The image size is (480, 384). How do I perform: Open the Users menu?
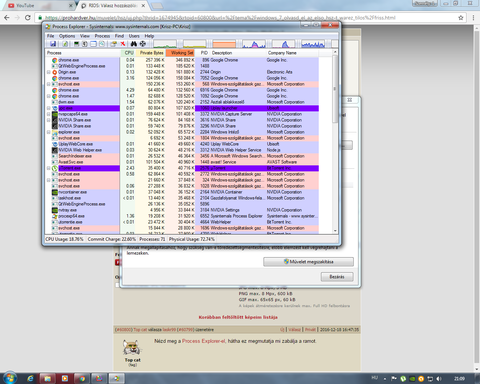134,36
